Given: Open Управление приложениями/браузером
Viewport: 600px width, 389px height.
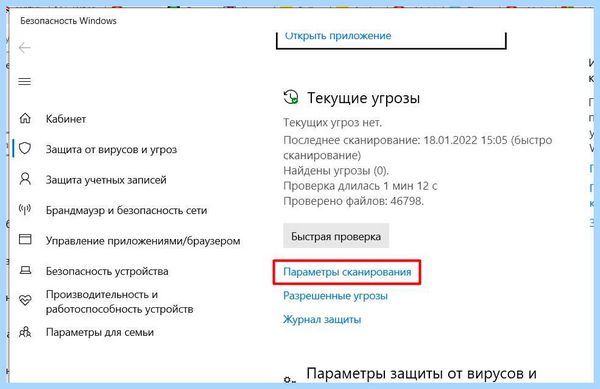Looking at the screenshot, I should tap(143, 241).
